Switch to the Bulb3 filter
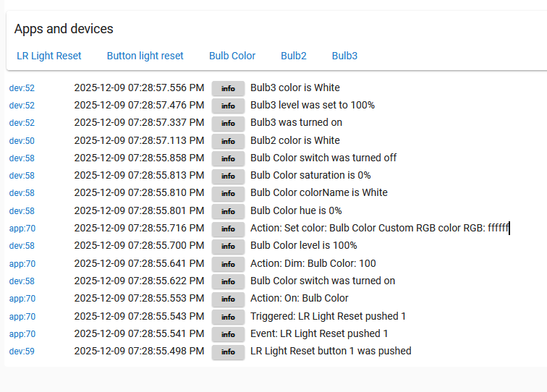This screenshot has height=392, width=547. click(344, 56)
